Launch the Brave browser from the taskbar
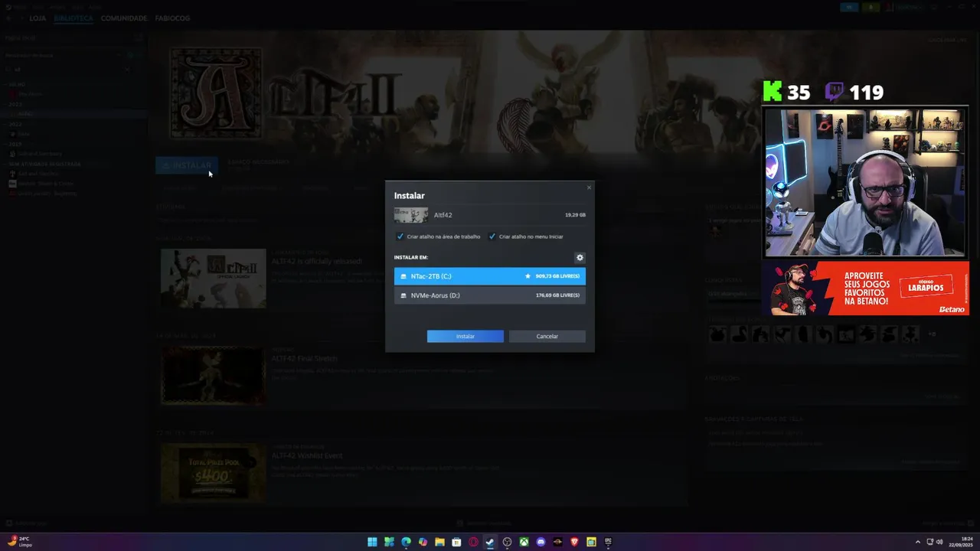The width and height of the screenshot is (980, 551). click(x=574, y=542)
